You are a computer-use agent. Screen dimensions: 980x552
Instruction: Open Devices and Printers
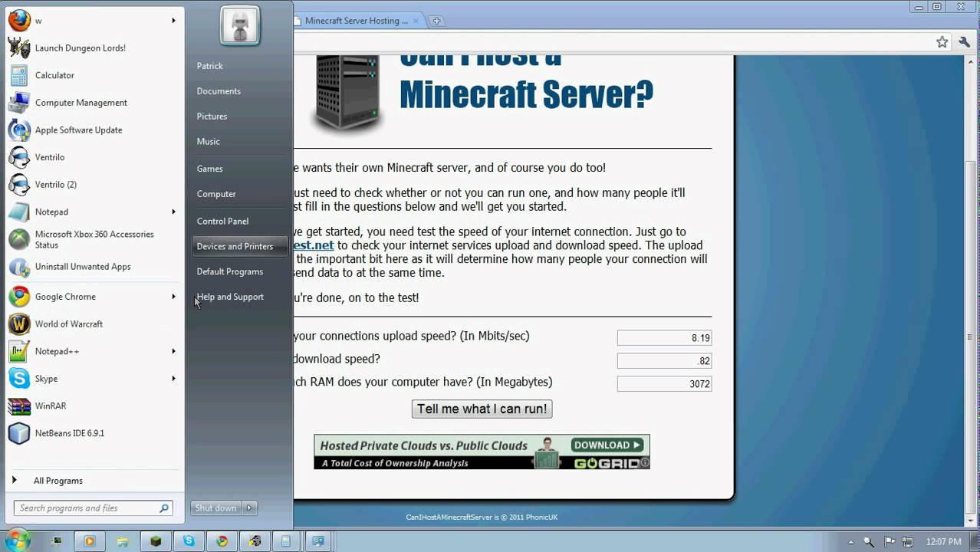click(239, 246)
